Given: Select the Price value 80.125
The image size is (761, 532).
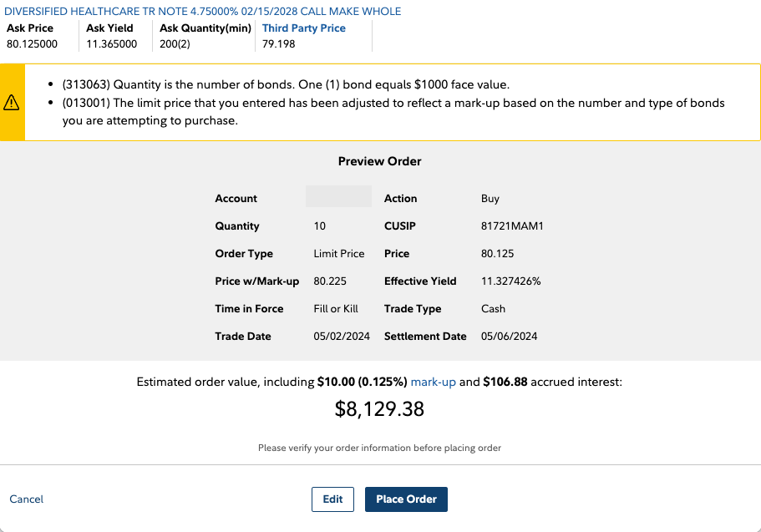Looking at the screenshot, I should pyautogui.click(x=497, y=253).
